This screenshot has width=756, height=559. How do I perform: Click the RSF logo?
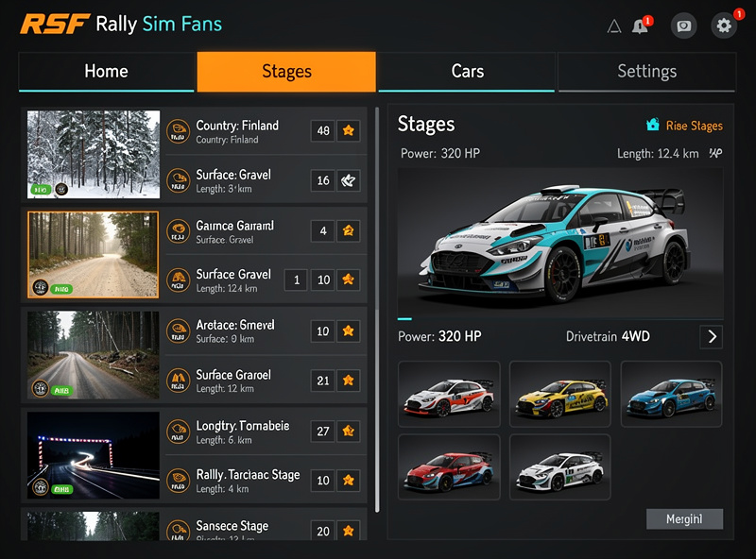tap(55, 25)
